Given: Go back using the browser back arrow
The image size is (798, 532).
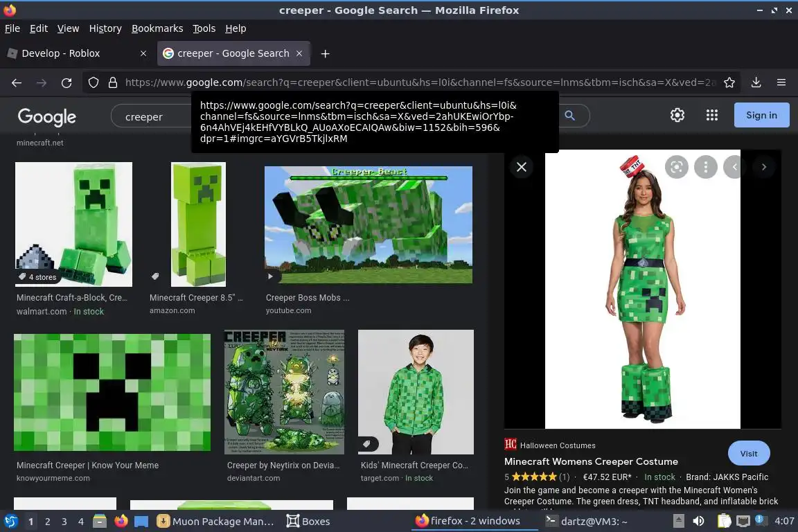Looking at the screenshot, I should (x=17, y=82).
